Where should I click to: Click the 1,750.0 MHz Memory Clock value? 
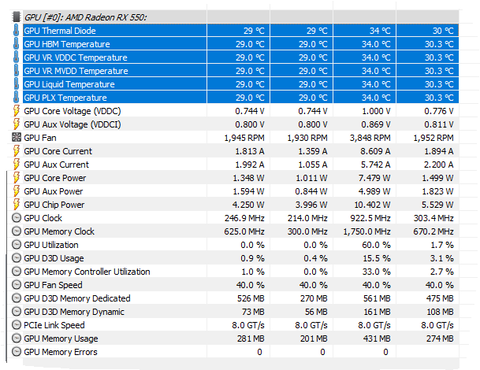click(367, 231)
